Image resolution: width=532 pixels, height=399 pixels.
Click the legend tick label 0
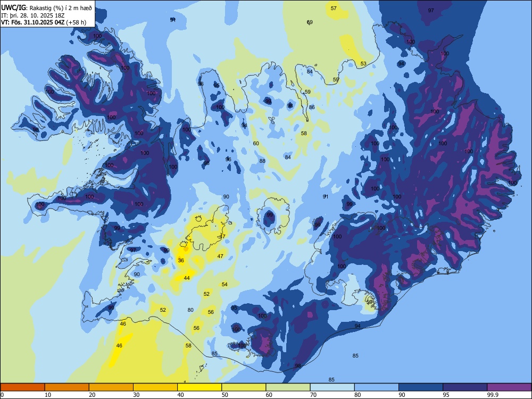pyautogui.click(x=2, y=395)
